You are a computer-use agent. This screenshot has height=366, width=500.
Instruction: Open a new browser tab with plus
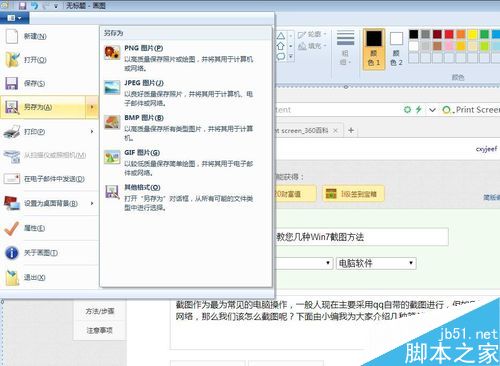[351, 130]
